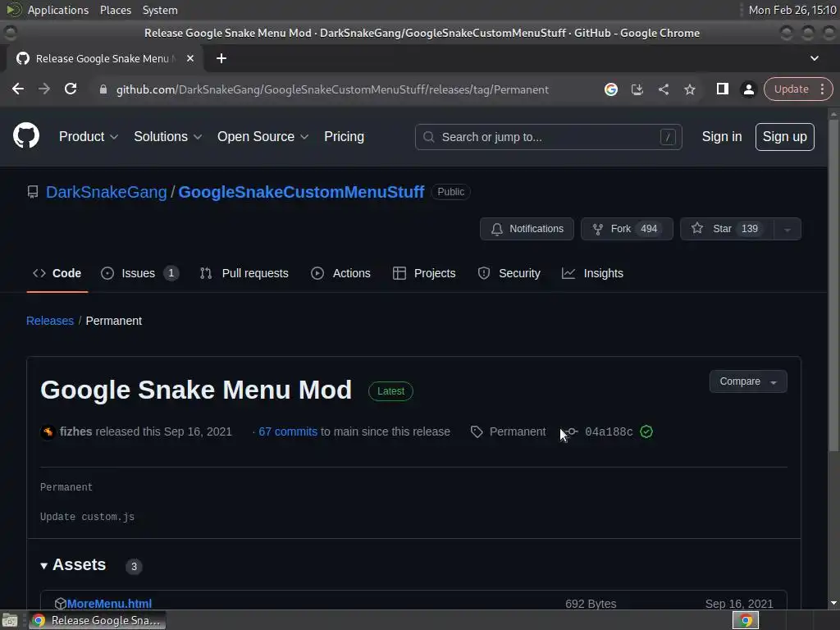The width and height of the screenshot is (840, 630).
Task: Open the 04a188c commit link
Action: point(609,431)
